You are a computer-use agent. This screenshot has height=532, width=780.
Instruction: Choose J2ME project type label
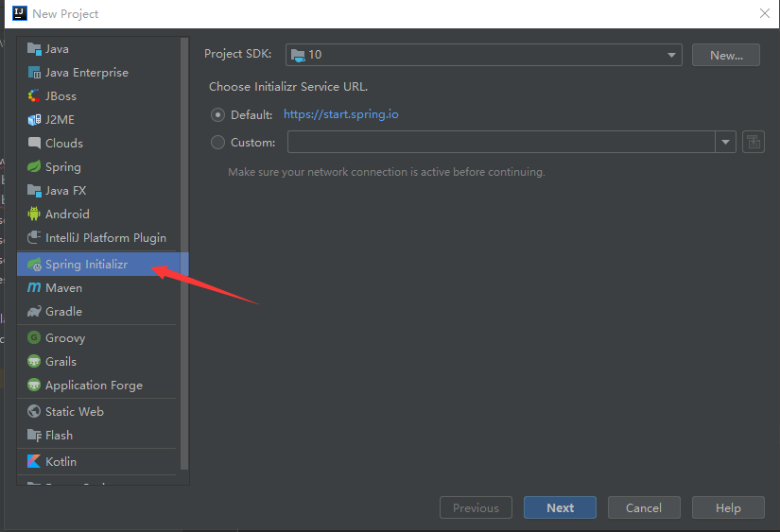60,120
